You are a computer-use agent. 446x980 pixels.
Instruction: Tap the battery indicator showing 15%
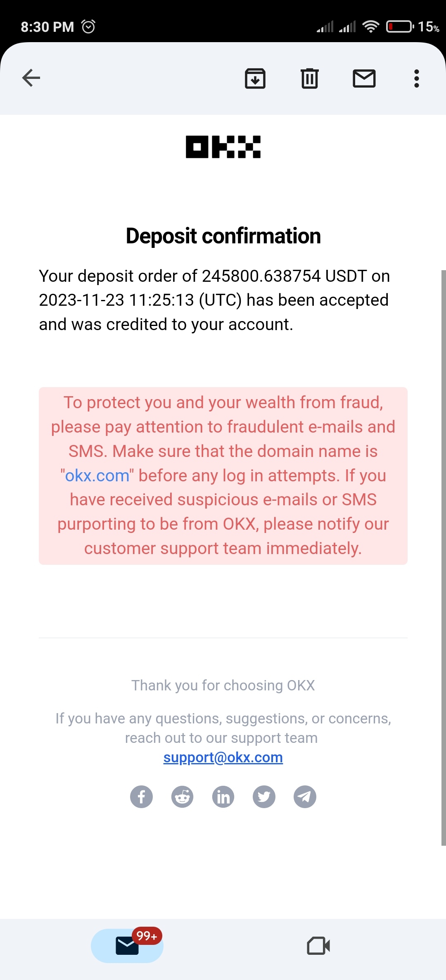tap(413, 27)
